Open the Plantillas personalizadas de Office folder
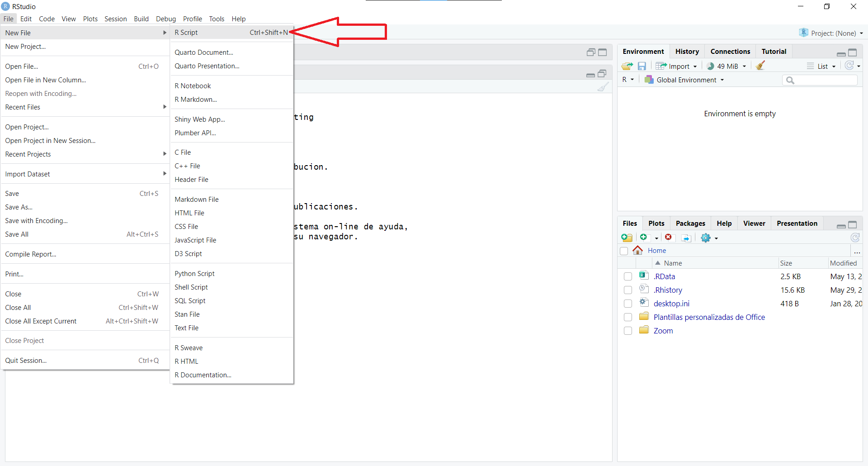The width and height of the screenshot is (868, 466). pos(709,317)
